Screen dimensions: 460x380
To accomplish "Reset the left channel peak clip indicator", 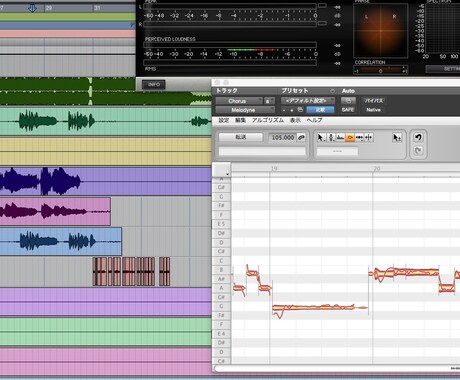I will point(322,6).
